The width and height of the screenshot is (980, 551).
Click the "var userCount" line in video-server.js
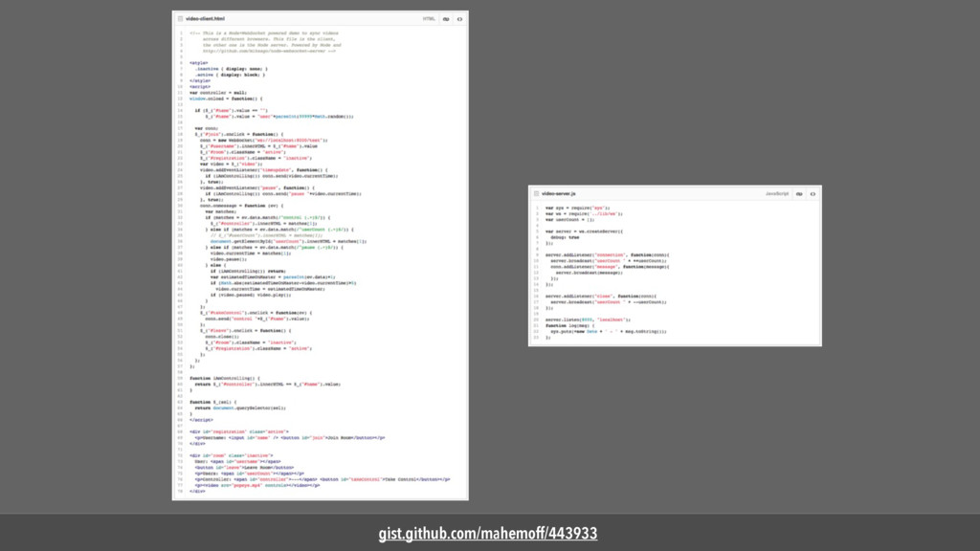pyautogui.click(x=570, y=219)
